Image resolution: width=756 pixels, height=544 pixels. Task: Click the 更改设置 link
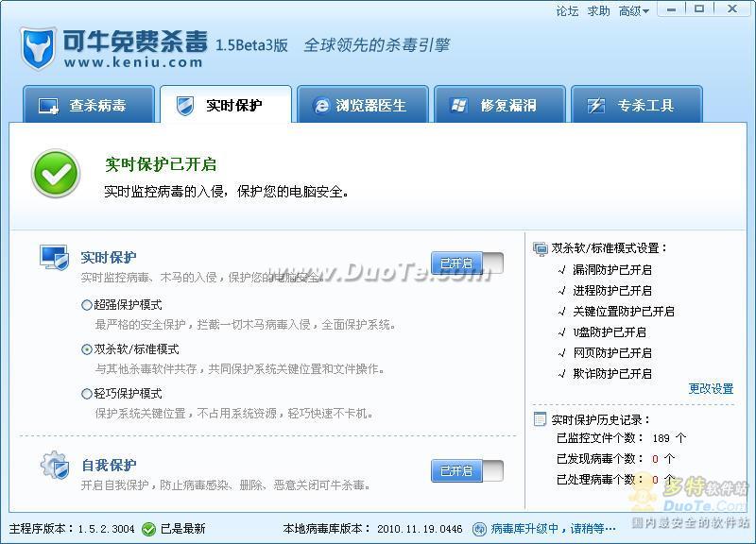[x=711, y=388]
